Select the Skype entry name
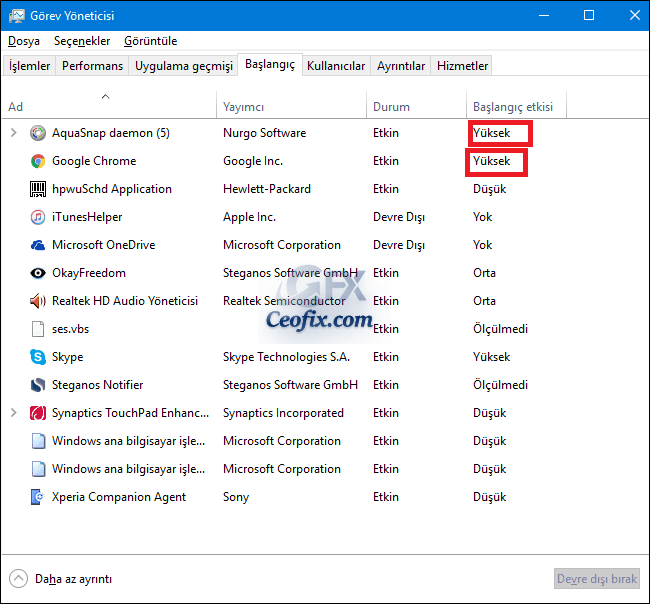Viewport: 650px width, 604px height. point(68,357)
